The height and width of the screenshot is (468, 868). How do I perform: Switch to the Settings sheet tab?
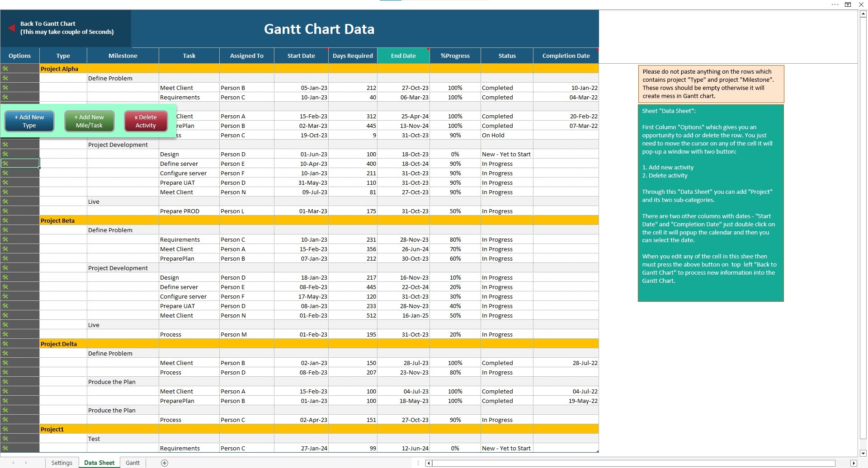point(61,463)
